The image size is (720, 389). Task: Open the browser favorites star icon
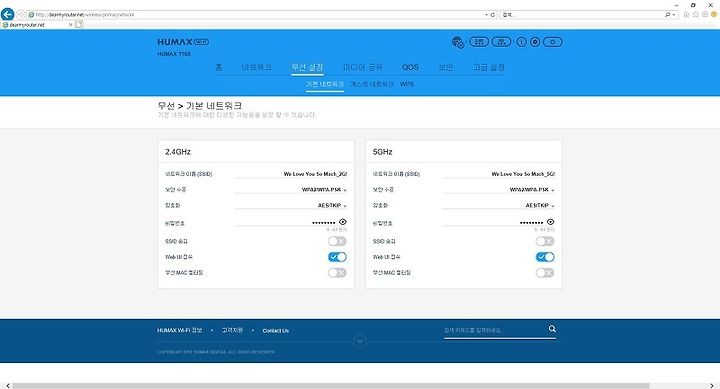point(696,15)
